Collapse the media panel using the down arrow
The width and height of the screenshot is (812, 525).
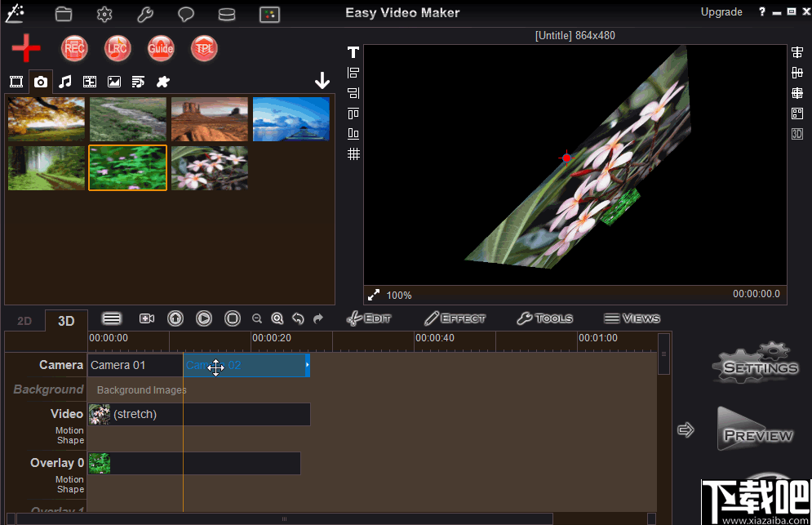point(322,81)
